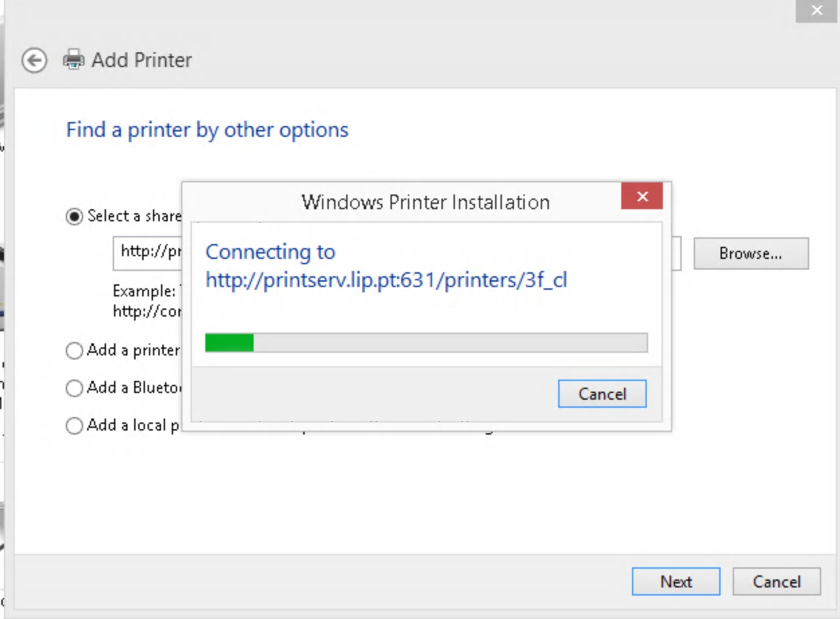
Task: Click the printer icon beside Add Printer
Action: pos(74,60)
